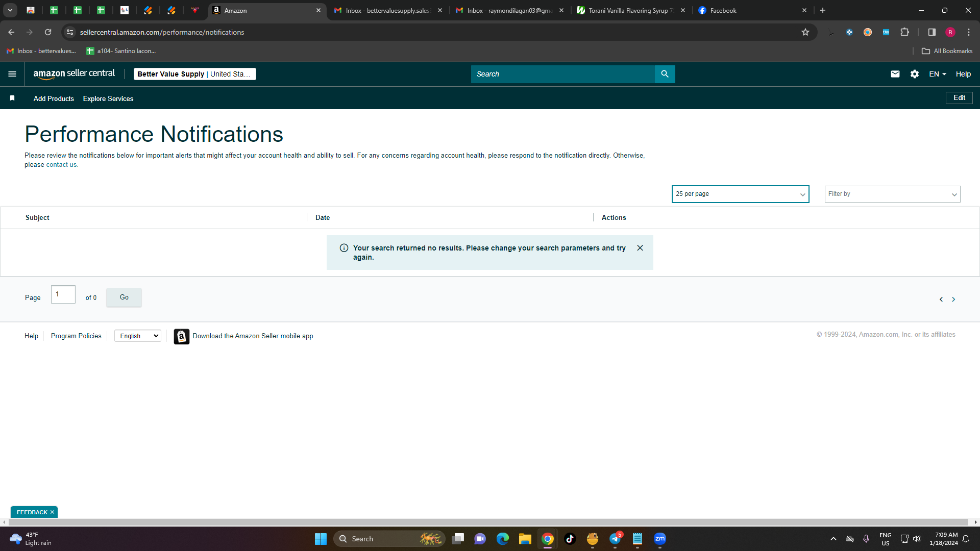Click the page number input field
The image size is (980, 551).
(63, 294)
